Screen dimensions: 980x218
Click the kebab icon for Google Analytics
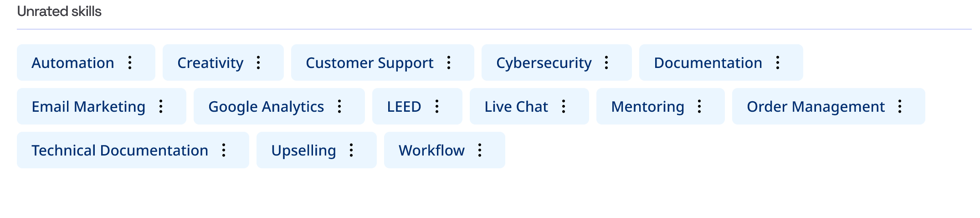pos(339,106)
